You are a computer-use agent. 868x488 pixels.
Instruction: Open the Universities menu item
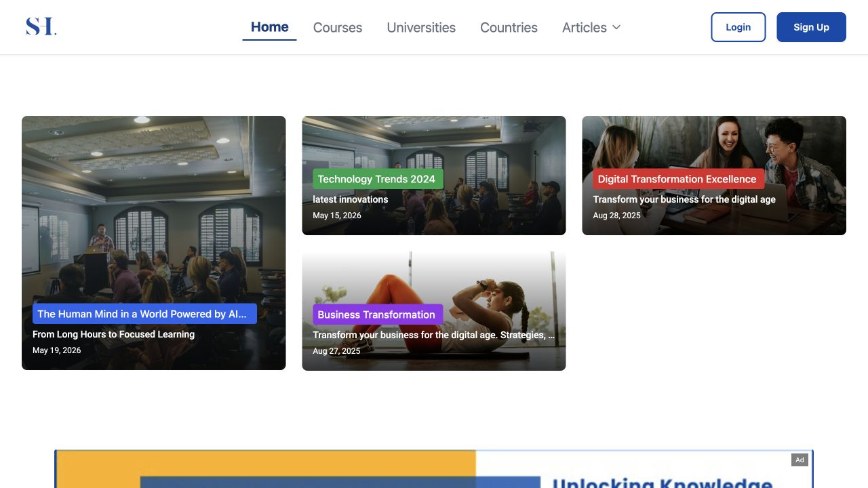(421, 27)
